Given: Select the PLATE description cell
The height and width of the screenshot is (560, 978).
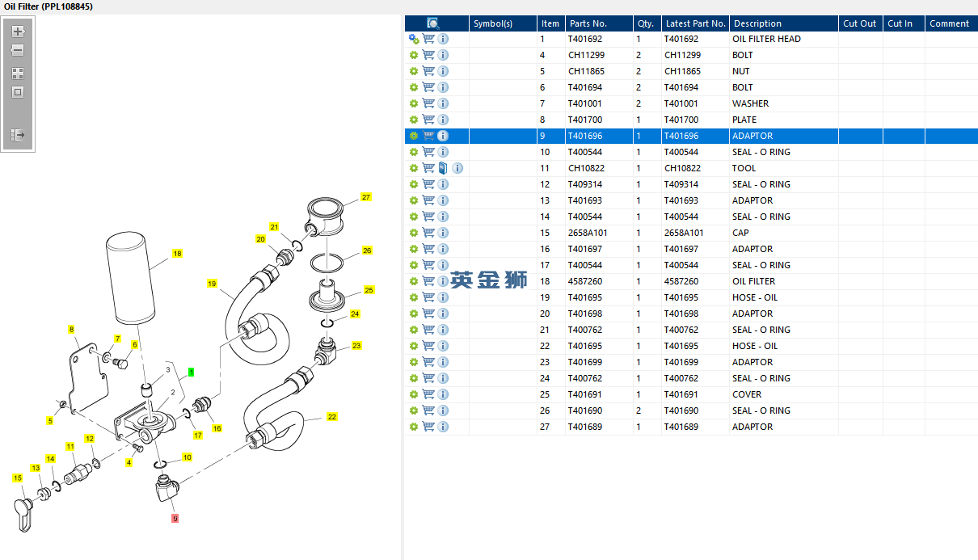Looking at the screenshot, I should coord(784,120).
